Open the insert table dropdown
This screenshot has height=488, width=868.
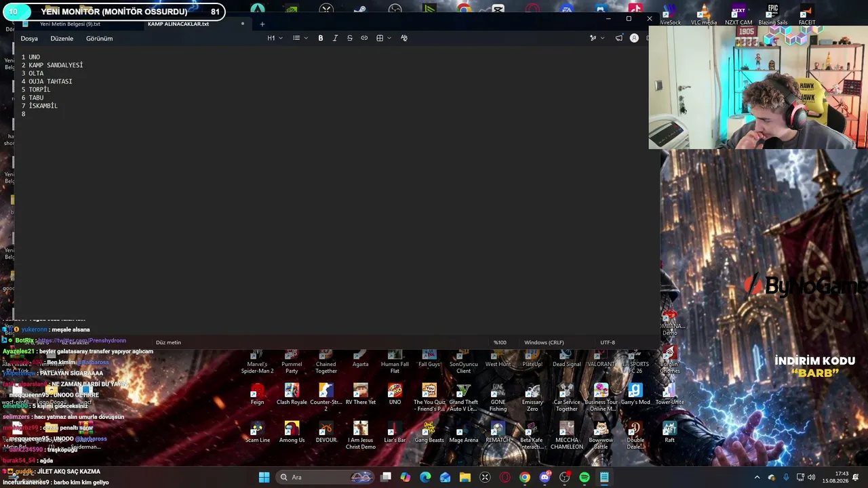[x=383, y=38]
